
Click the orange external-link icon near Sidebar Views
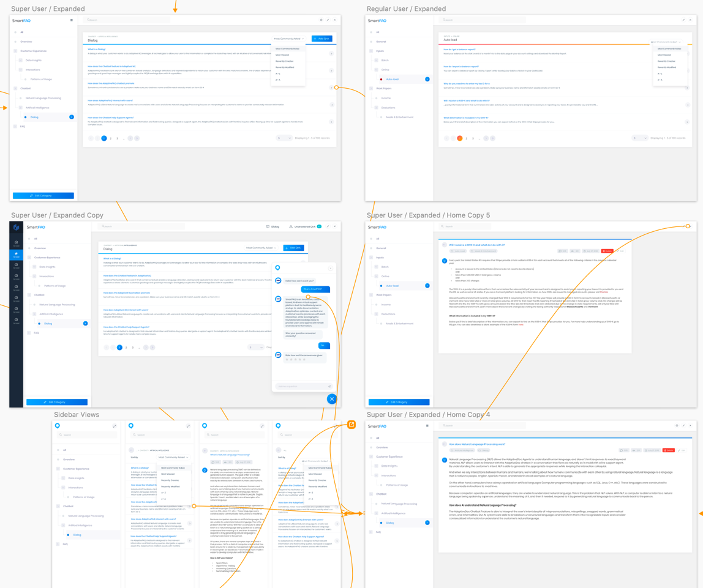[x=351, y=424]
